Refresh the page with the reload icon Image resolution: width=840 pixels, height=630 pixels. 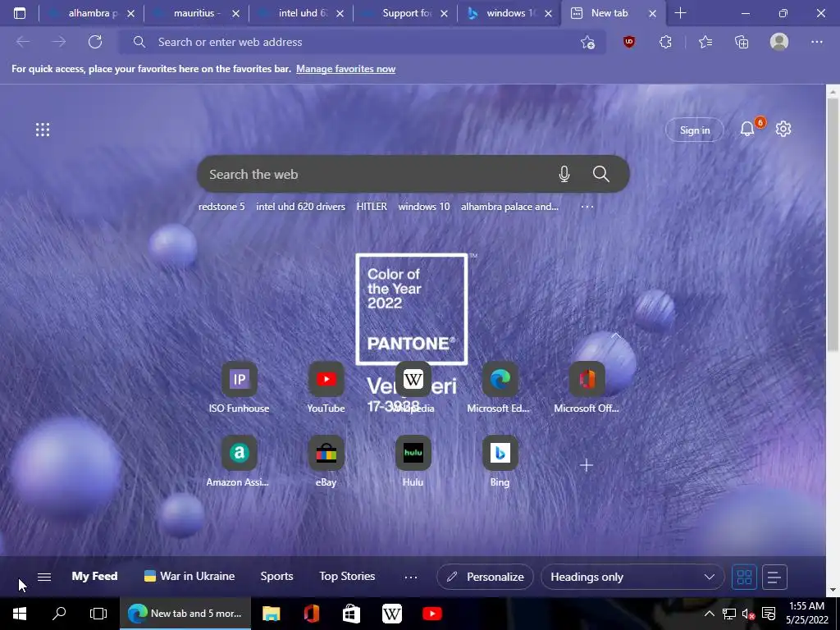[95, 42]
